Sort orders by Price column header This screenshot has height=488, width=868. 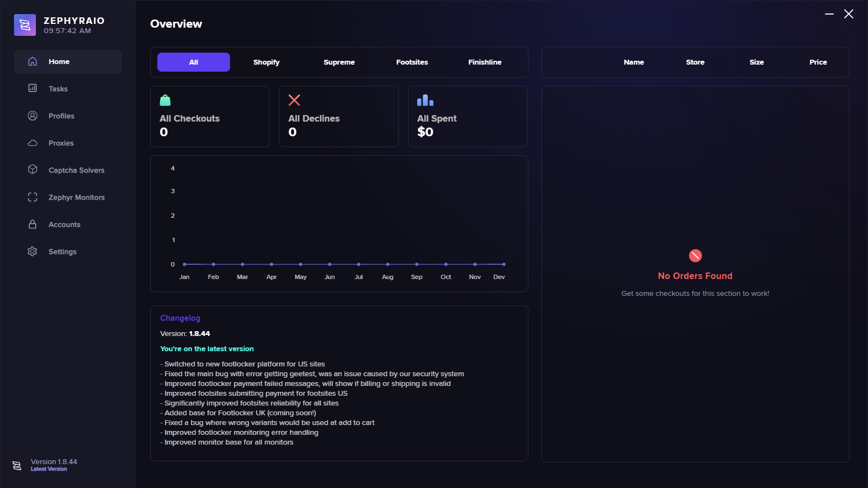tap(818, 62)
